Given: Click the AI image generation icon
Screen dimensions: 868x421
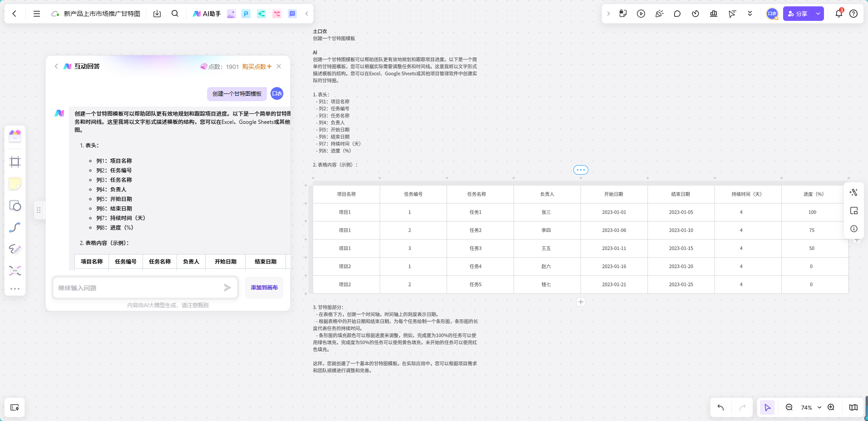Looking at the screenshot, I should (x=232, y=14).
